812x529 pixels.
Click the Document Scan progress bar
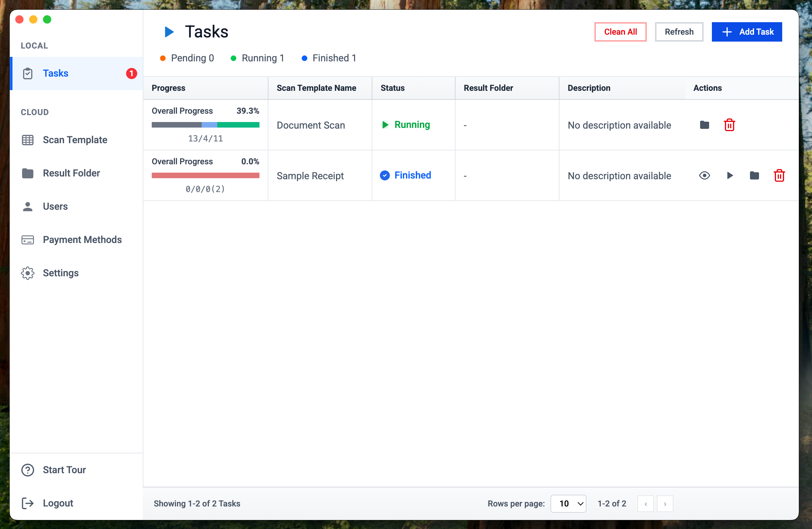point(205,125)
